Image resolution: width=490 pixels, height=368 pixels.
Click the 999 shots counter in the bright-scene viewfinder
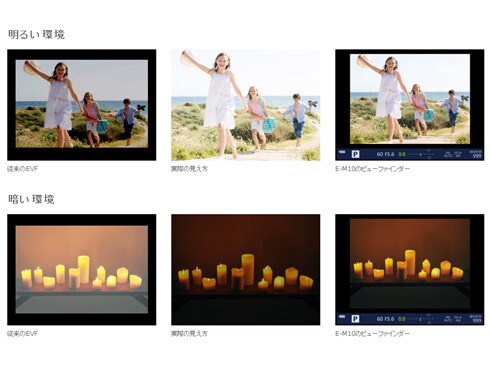click(x=477, y=156)
